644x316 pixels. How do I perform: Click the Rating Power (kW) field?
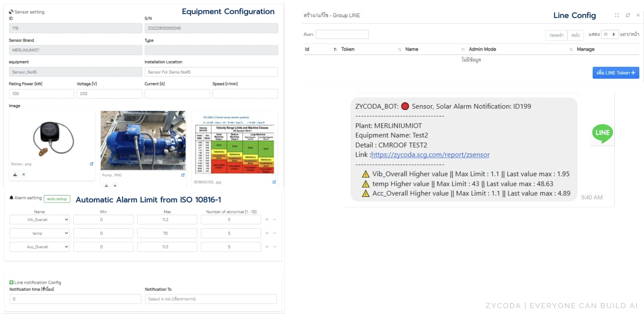pyautogui.click(x=41, y=94)
